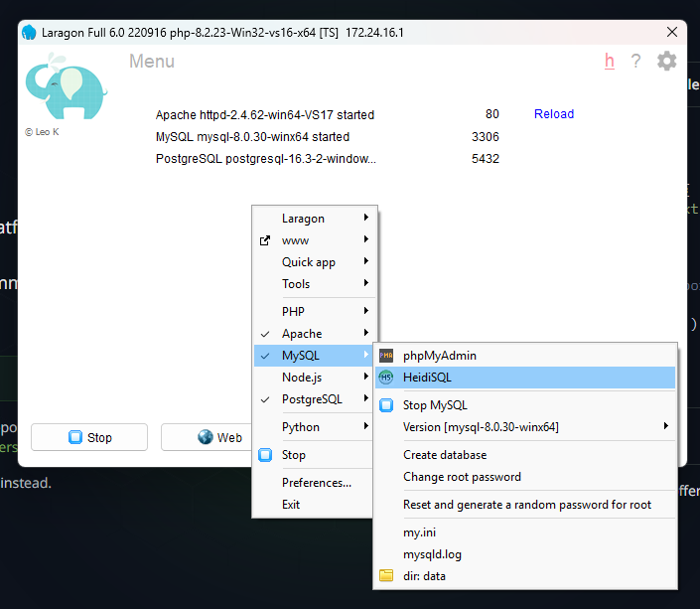Click the Web button
The width and height of the screenshot is (700, 609).
(x=207, y=437)
